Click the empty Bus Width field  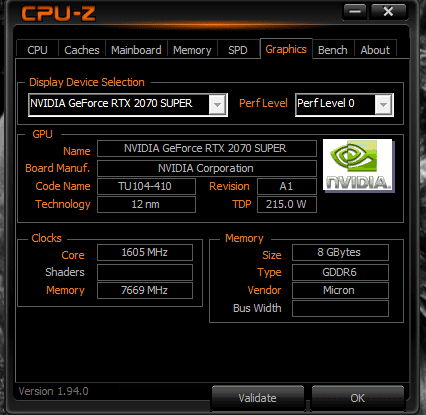(x=340, y=308)
